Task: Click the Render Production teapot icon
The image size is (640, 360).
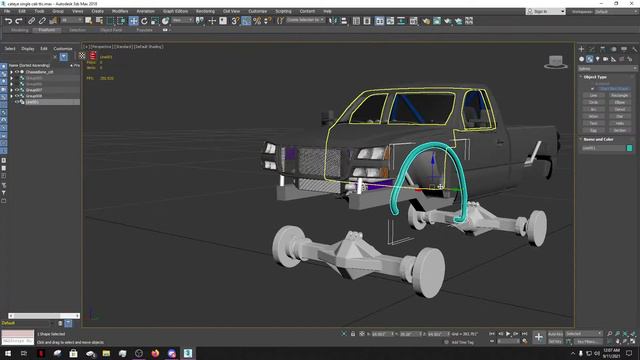Action: tap(447, 21)
